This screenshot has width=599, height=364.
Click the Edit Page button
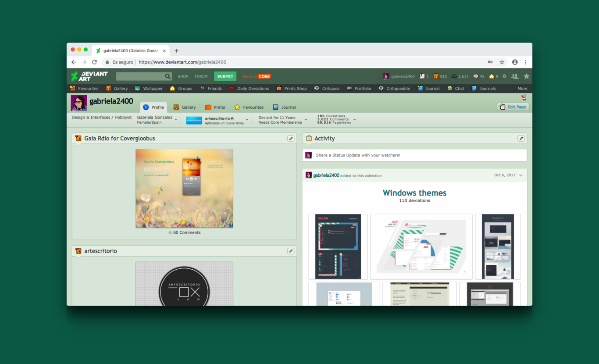513,107
